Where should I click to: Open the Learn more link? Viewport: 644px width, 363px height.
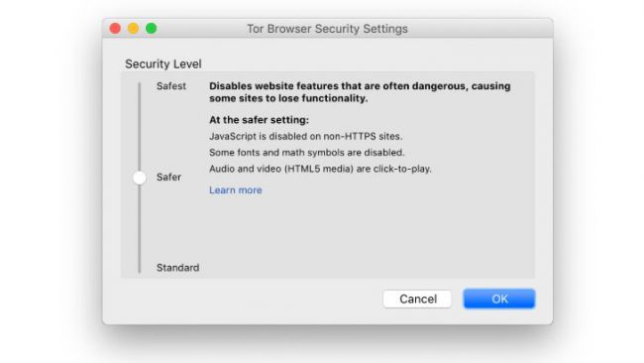pos(236,190)
